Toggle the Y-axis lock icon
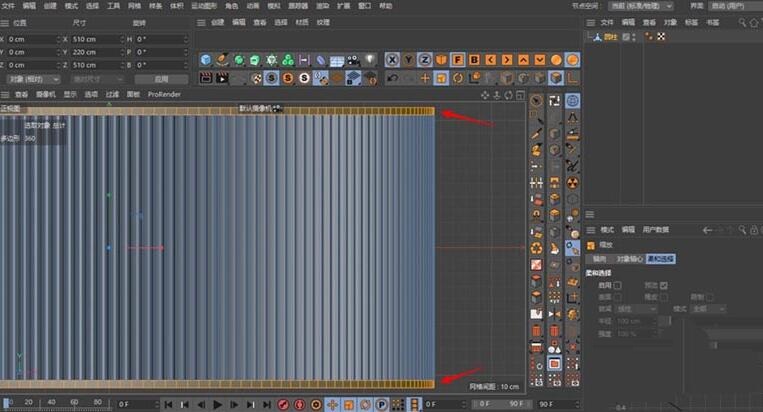The image size is (763, 412). pyautogui.click(x=409, y=60)
